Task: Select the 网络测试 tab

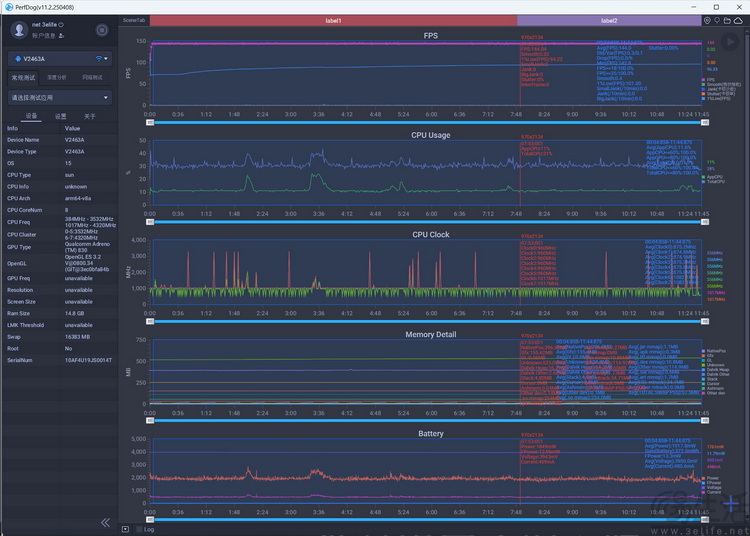Action: [x=92, y=77]
